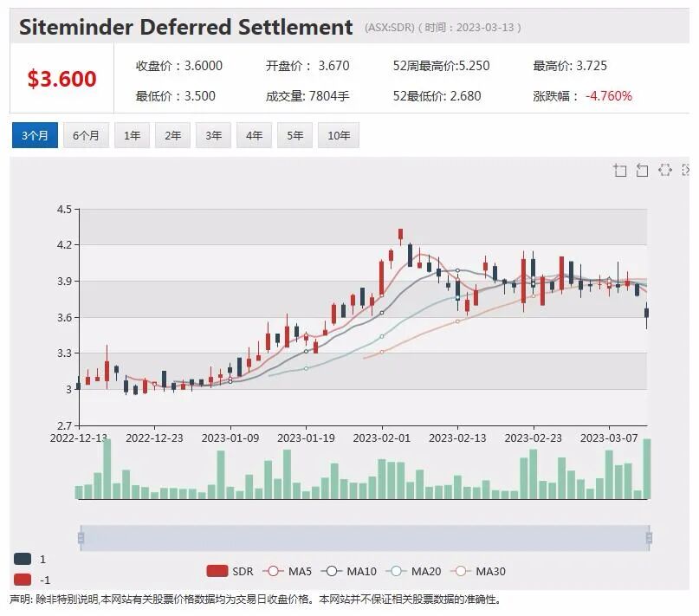Switch to the 6个月 range tab

coord(86,135)
